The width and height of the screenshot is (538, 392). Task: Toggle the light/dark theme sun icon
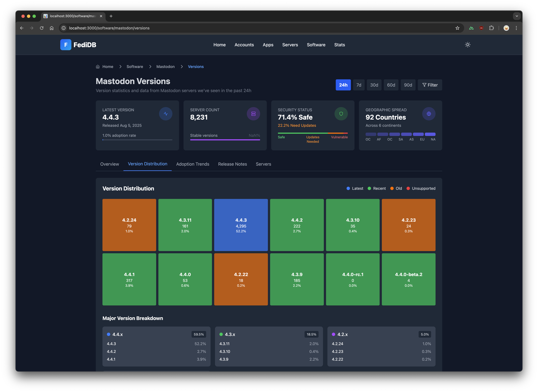click(468, 45)
